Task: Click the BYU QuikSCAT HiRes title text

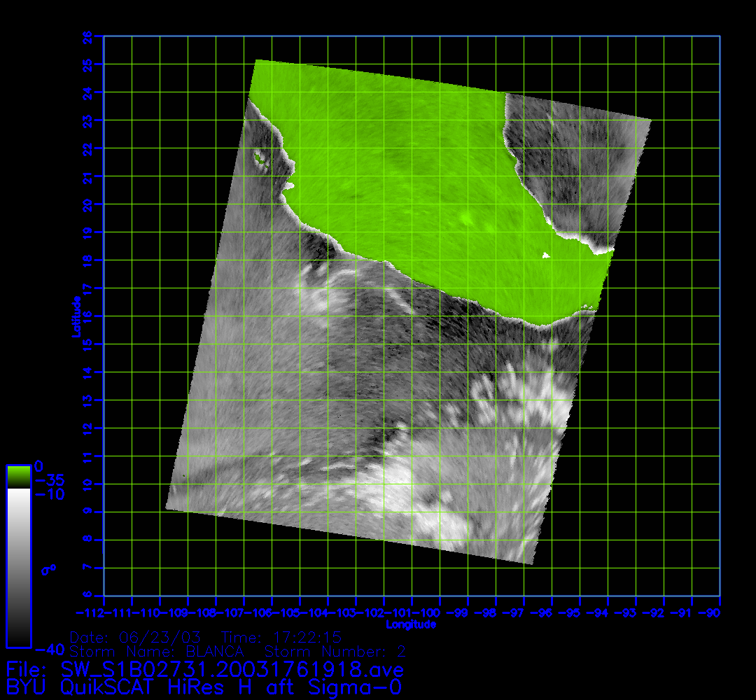Action: click(x=204, y=685)
